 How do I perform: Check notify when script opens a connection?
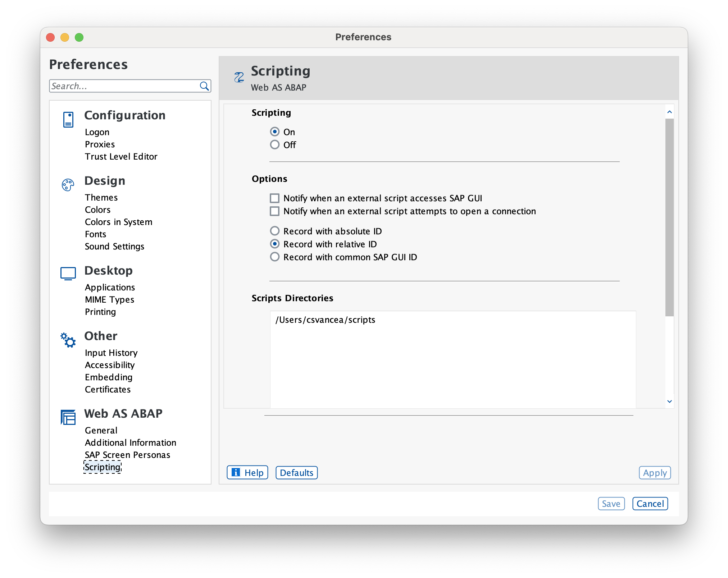pyautogui.click(x=275, y=211)
